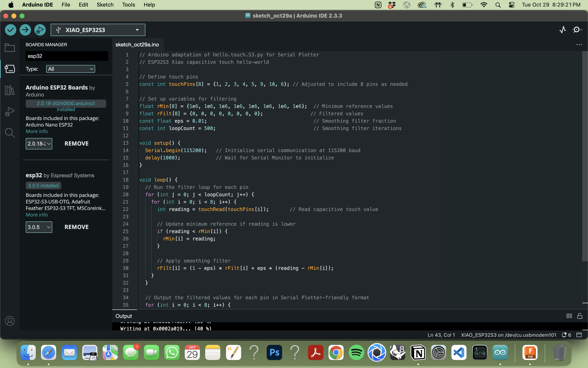This screenshot has height=368, width=588.
Task: Open the Search sidebar icon
Action: [x=10, y=133]
